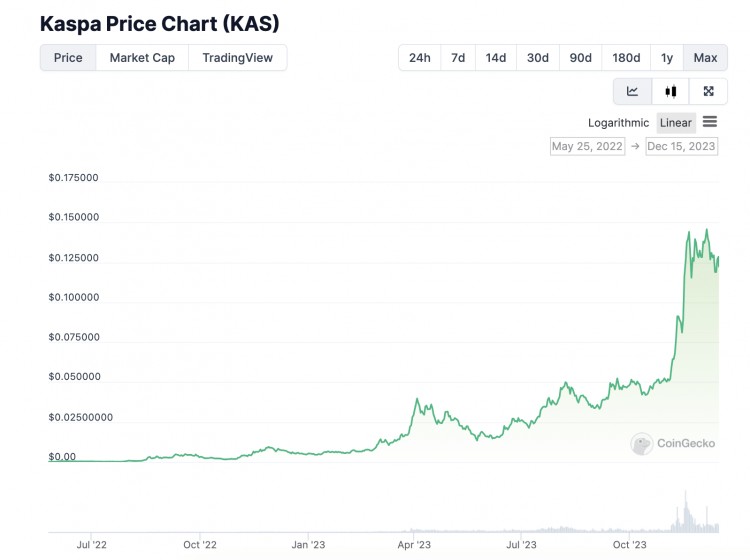Select the 30d range button
750x560 pixels.
(x=538, y=58)
